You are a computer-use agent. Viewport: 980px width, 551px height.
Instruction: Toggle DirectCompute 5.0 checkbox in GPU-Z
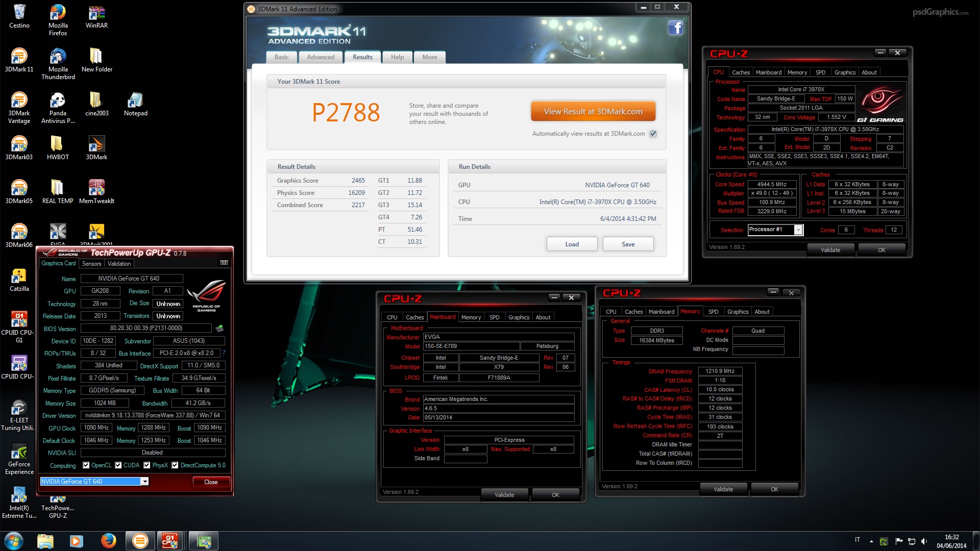pyautogui.click(x=175, y=465)
